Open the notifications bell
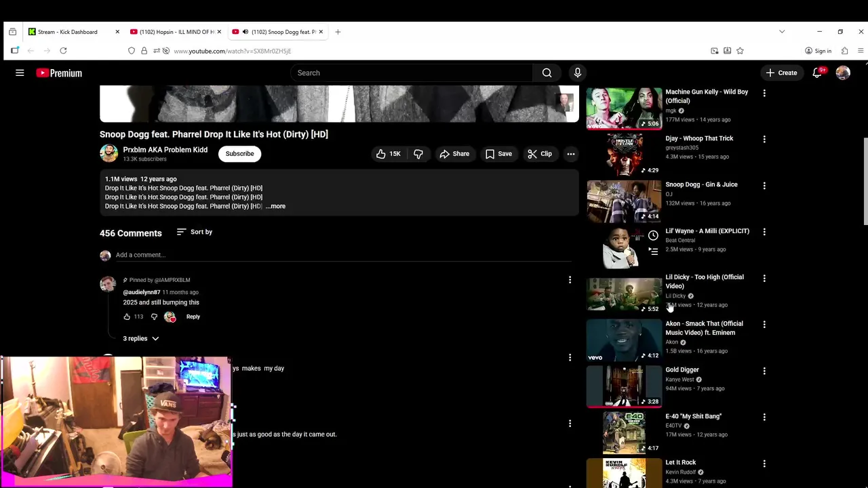The height and width of the screenshot is (488, 868). 818,73
